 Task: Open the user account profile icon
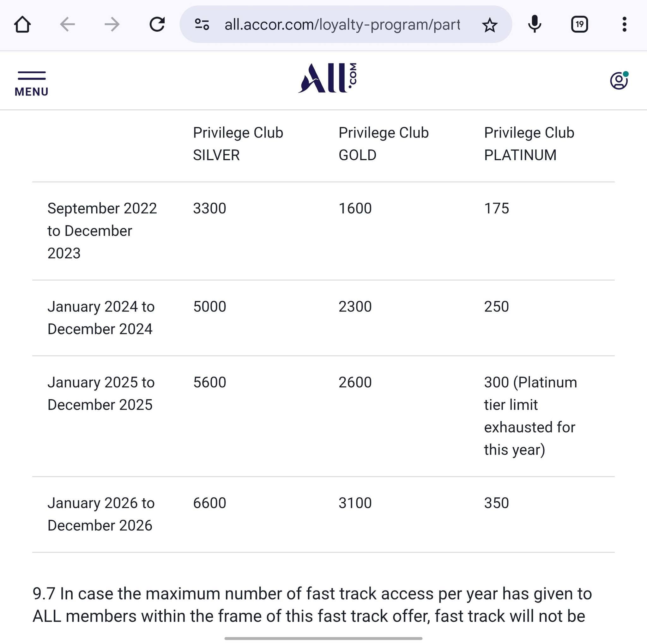(x=619, y=80)
